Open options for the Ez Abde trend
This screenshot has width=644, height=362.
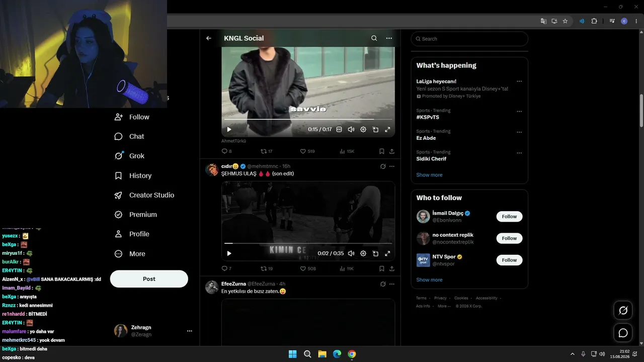pyautogui.click(x=519, y=132)
